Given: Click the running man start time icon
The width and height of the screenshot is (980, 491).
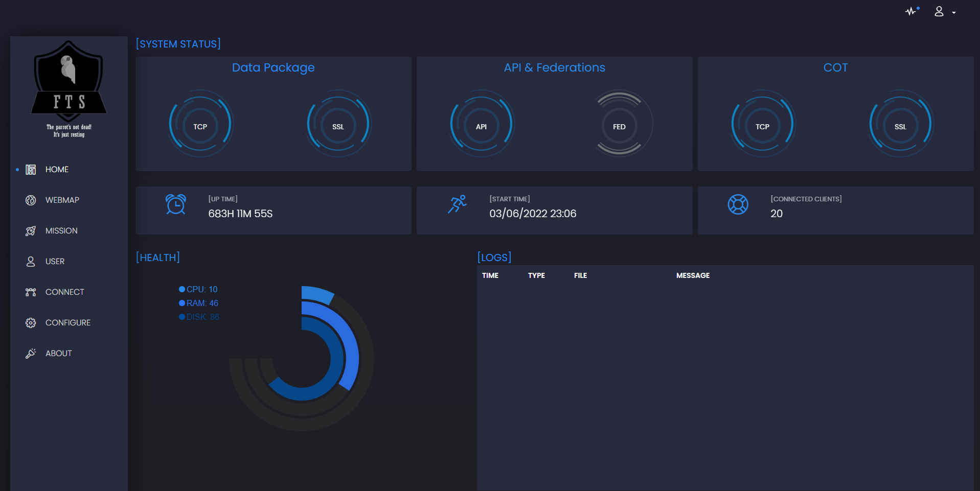Looking at the screenshot, I should (x=457, y=204).
